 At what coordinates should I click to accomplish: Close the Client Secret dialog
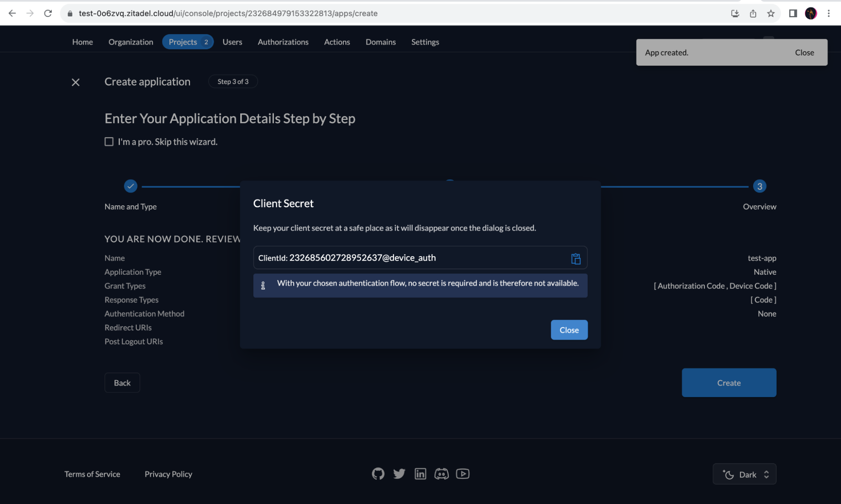569,330
